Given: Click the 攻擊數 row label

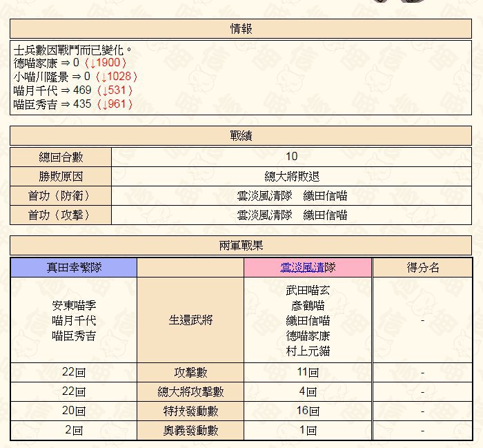Looking at the screenshot, I should point(190,373).
